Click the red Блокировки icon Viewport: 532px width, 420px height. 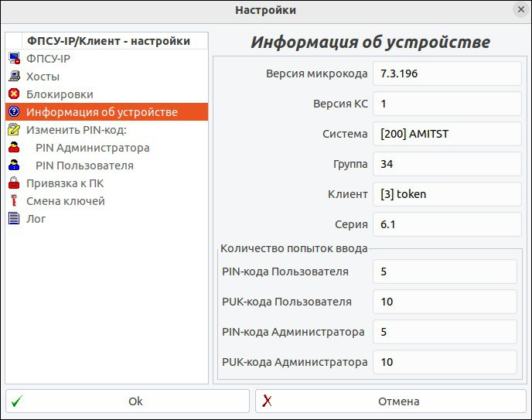[x=14, y=94]
